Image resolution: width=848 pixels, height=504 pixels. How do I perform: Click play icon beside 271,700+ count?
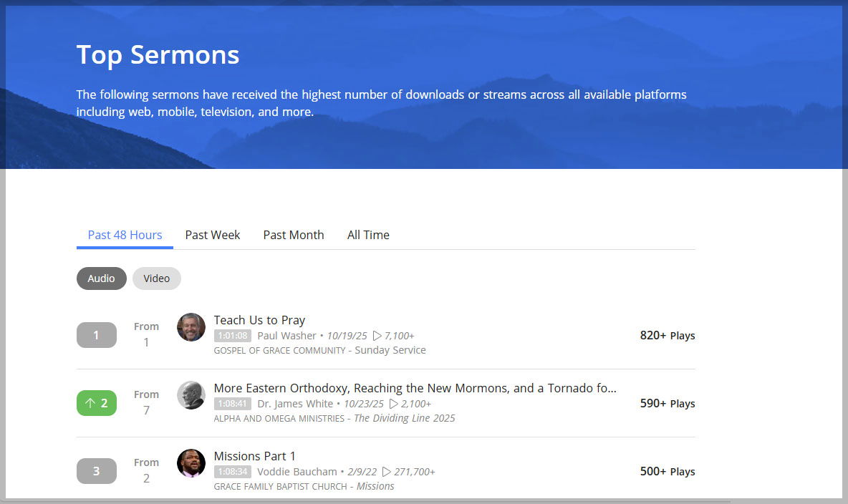pos(387,472)
